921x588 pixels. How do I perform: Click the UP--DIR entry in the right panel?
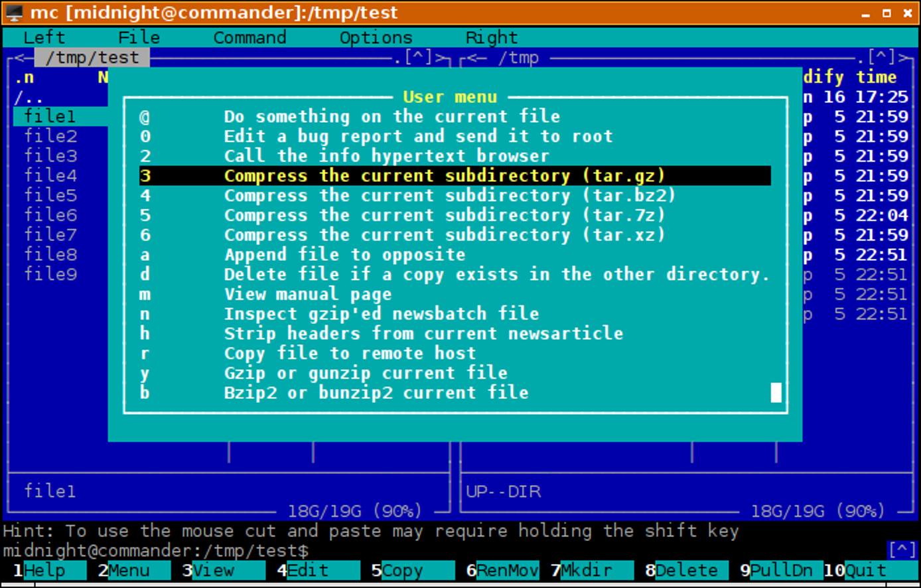pyautogui.click(x=504, y=492)
